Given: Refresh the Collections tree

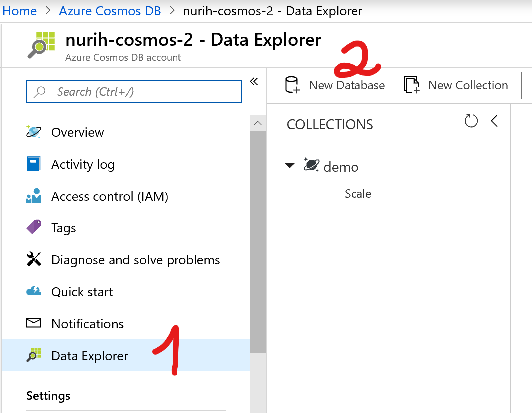Looking at the screenshot, I should (x=471, y=121).
